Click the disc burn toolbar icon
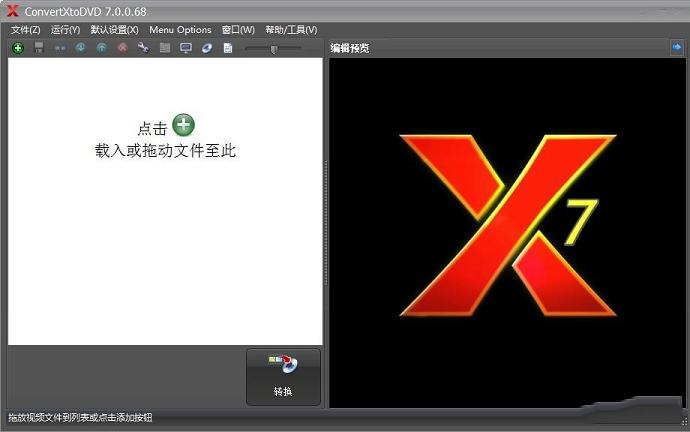The image size is (690, 432). point(207,48)
